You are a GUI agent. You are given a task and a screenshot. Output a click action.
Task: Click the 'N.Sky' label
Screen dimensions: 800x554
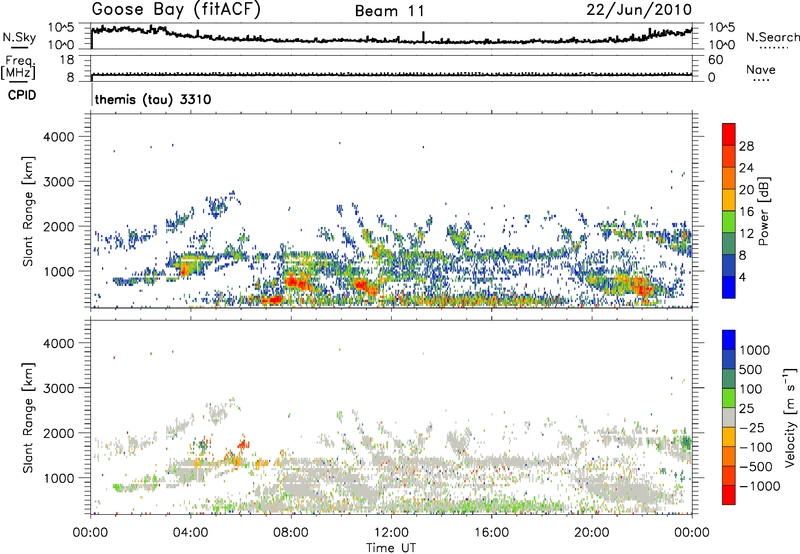click(19, 37)
